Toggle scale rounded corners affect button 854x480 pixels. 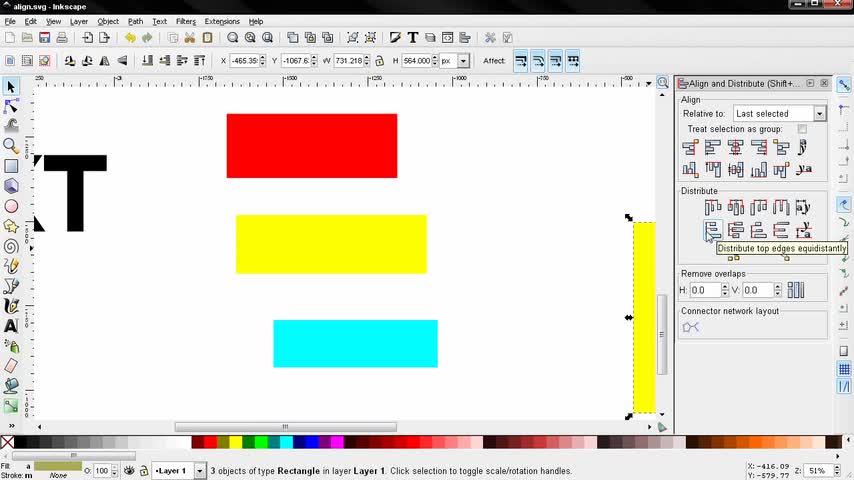click(538, 61)
